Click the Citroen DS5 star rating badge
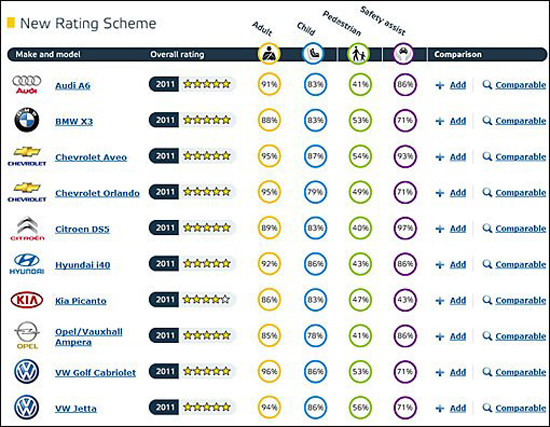The height and width of the screenshot is (427, 550). [191, 228]
